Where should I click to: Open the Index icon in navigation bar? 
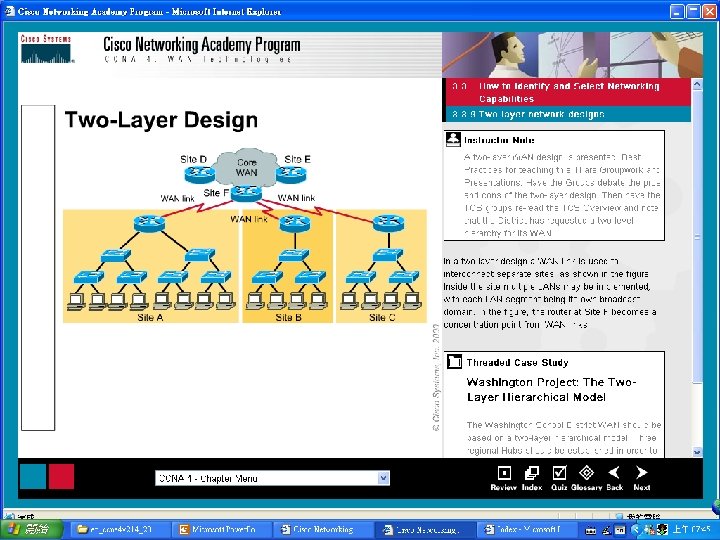(x=532, y=473)
